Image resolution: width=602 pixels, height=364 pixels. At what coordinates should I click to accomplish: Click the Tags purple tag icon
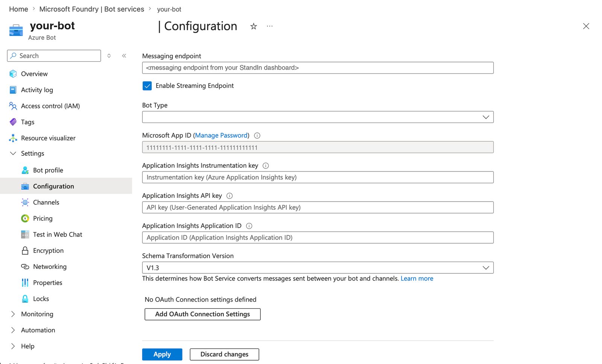click(13, 122)
